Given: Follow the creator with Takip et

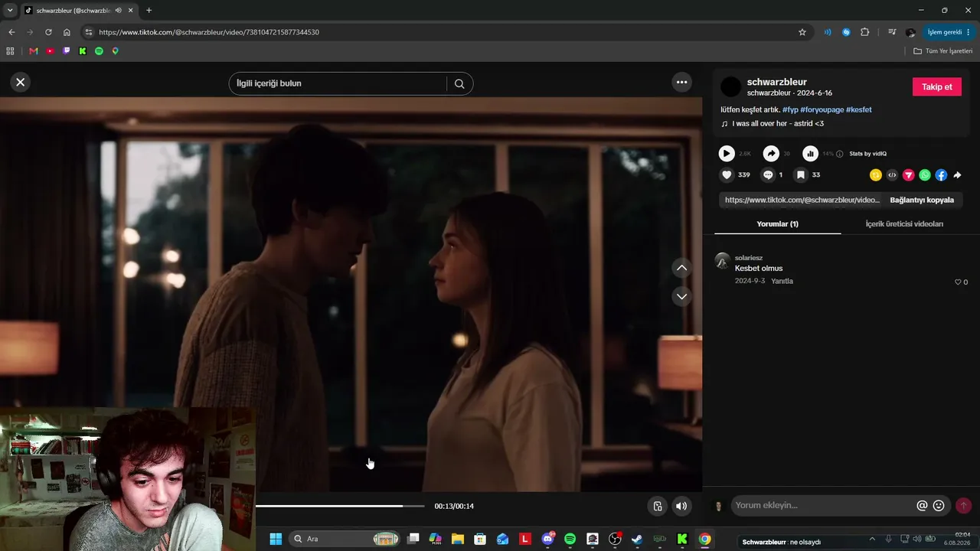Looking at the screenshot, I should [x=937, y=86].
